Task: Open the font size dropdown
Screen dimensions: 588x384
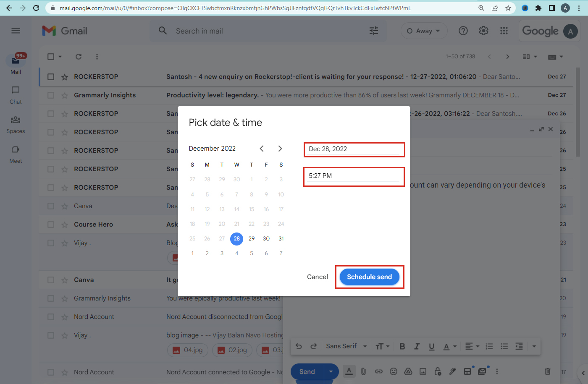Action: coord(382,346)
